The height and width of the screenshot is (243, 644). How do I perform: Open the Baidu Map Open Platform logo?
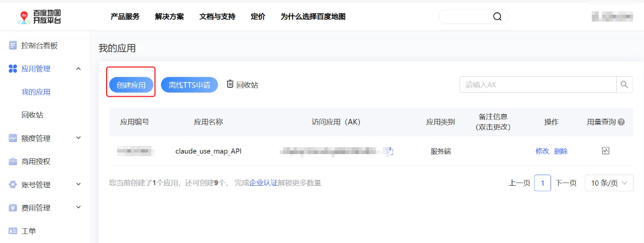tap(38, 16)
